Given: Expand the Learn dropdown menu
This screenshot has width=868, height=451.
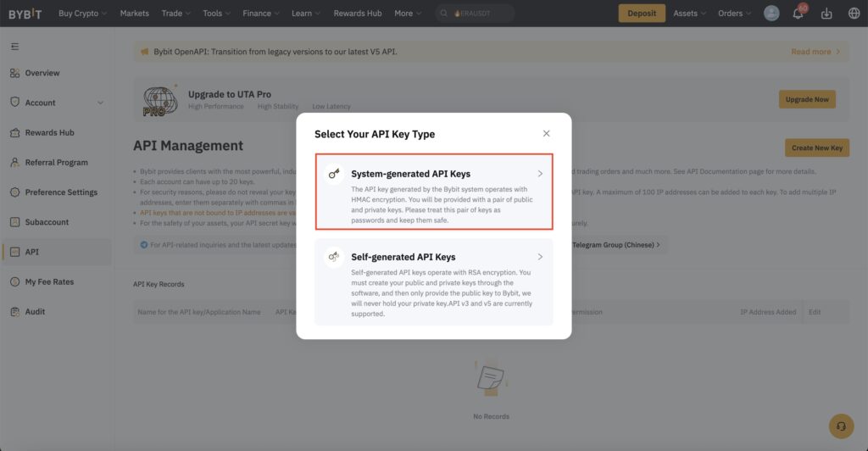Looking at the screenshot, I should click(x=305, y=14).
